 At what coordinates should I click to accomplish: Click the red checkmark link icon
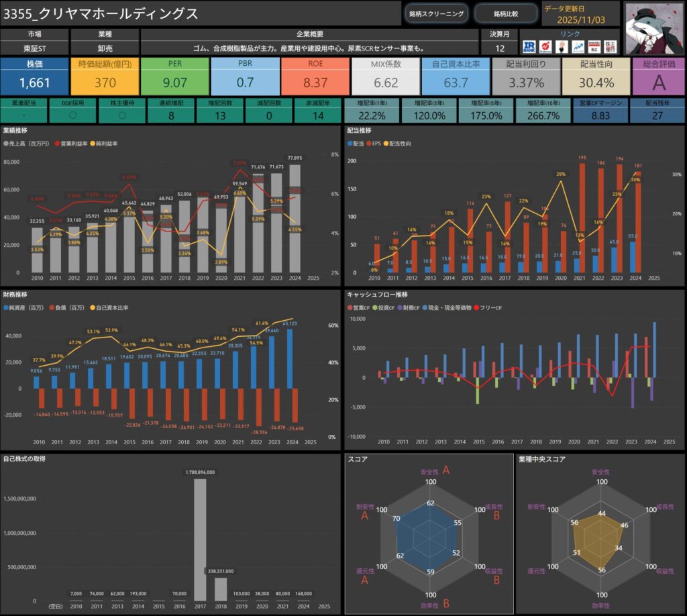click(545, 46)
